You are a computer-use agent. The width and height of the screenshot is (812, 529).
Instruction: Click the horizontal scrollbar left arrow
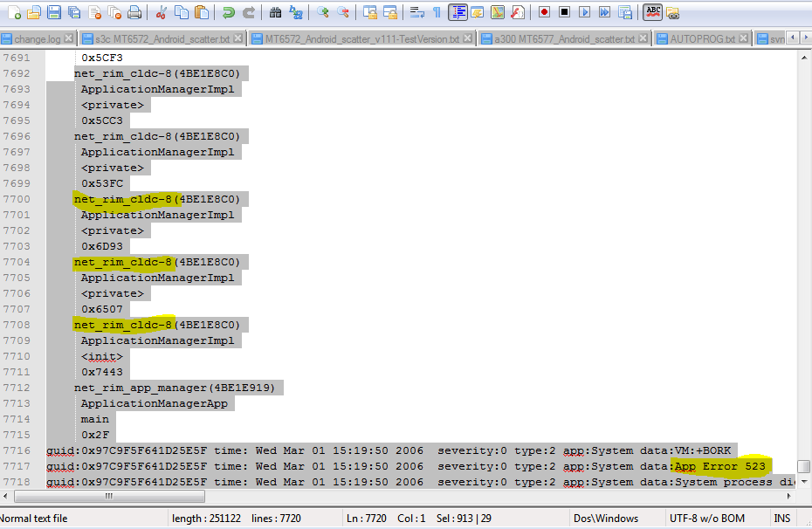pos(5,496)
